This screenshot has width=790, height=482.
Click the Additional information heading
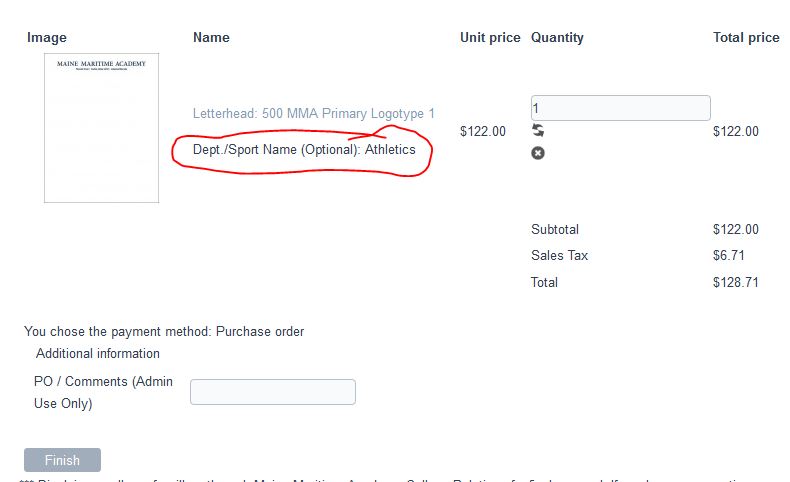point(98,354)
